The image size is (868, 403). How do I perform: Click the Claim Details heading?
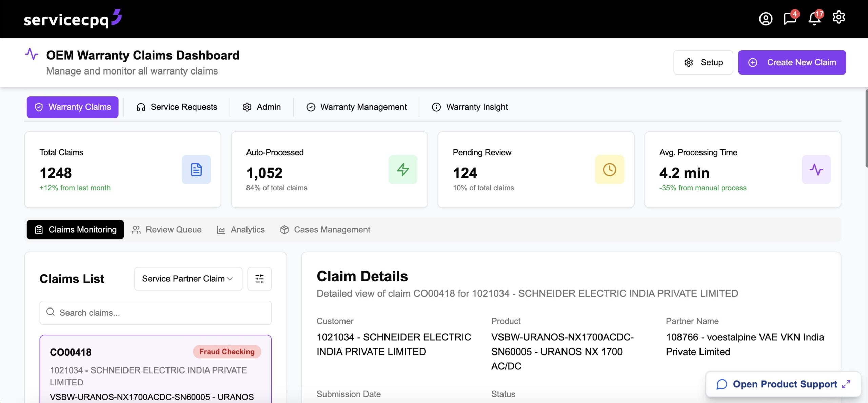click(x=362, y=276)
